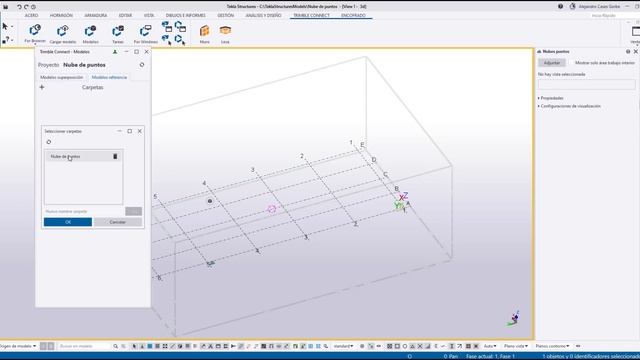Open the ACERO ribbon tab

(31, 16)
